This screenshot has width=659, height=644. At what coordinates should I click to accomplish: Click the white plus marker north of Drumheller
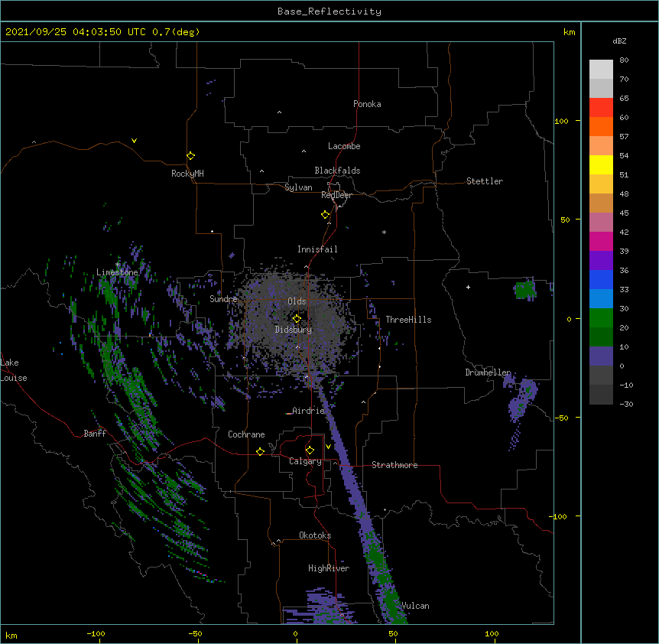(468, 287)
